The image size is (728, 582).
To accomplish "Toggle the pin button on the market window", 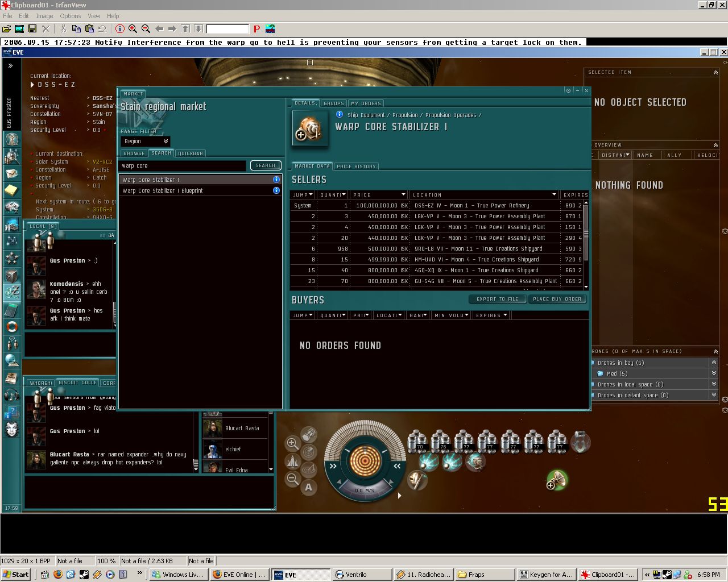I will click(x=568, y=90).
